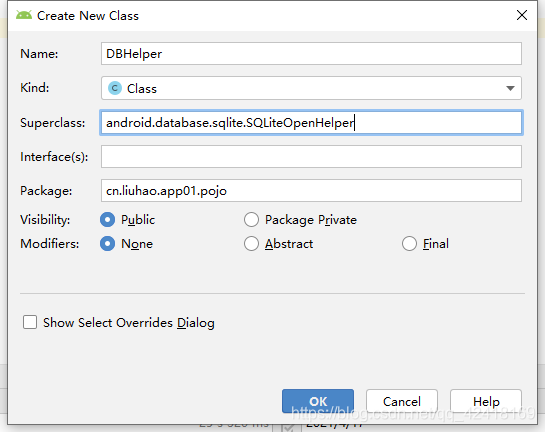Open the Kind combo box showing Class
The image size is (545, 432).
click(311, 88)
